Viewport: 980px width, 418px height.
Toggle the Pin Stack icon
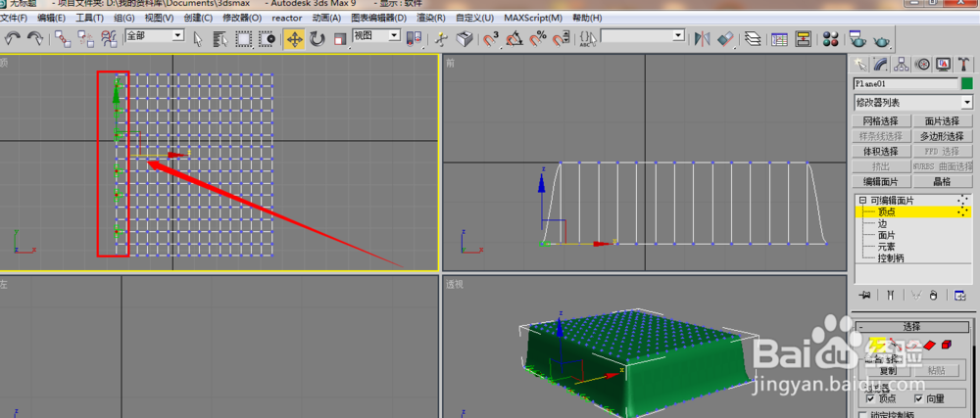(865, 295)
